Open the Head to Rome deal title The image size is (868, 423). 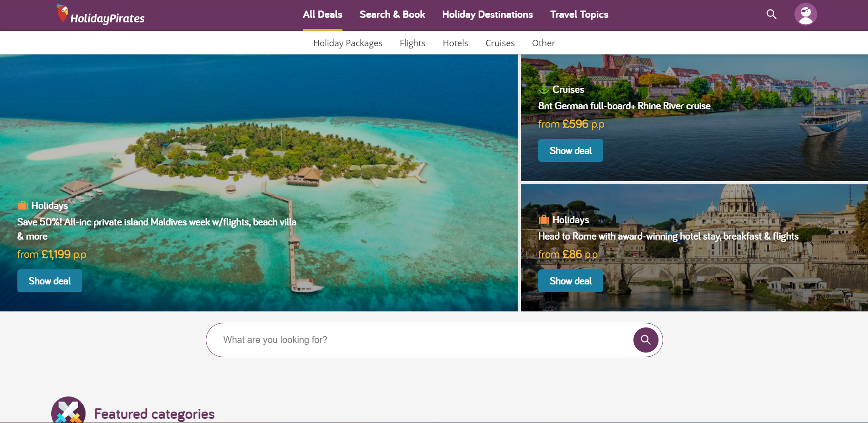[668, 236]
